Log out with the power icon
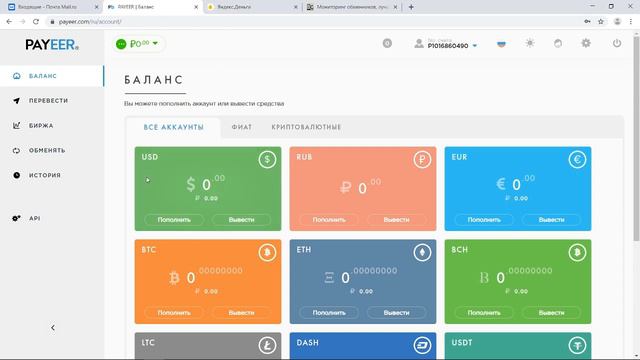This screenshot has height=360, width=640. [617, 43]
